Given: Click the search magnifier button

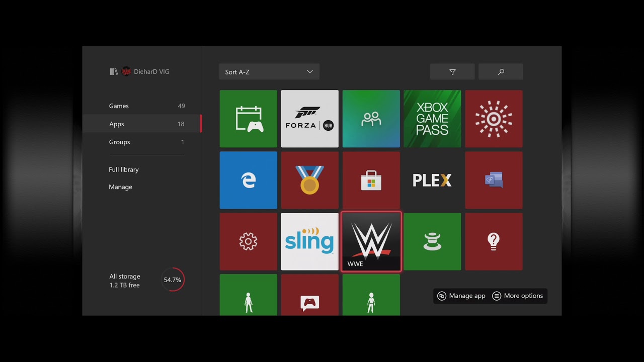Looking at the screenshot, I should point(501,72).
